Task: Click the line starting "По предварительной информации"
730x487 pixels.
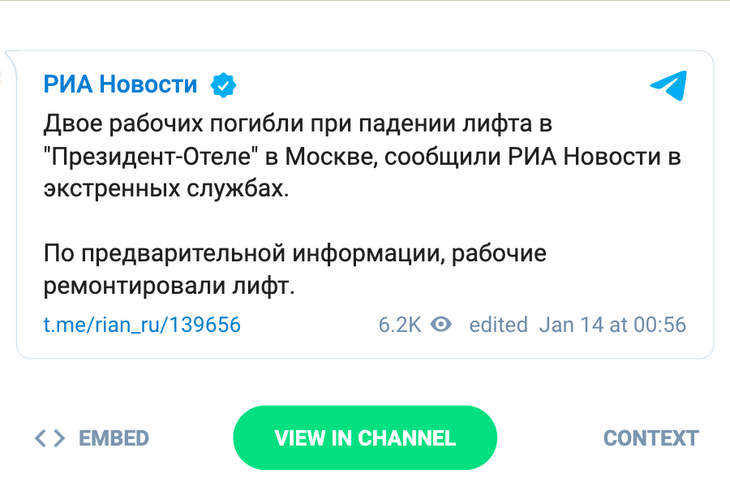Action: tap(296, 254)
